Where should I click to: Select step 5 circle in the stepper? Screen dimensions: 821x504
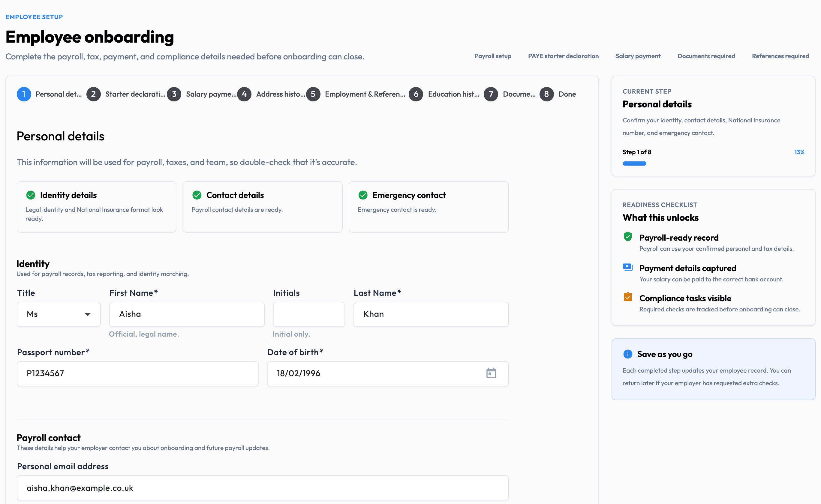[313, 94]
